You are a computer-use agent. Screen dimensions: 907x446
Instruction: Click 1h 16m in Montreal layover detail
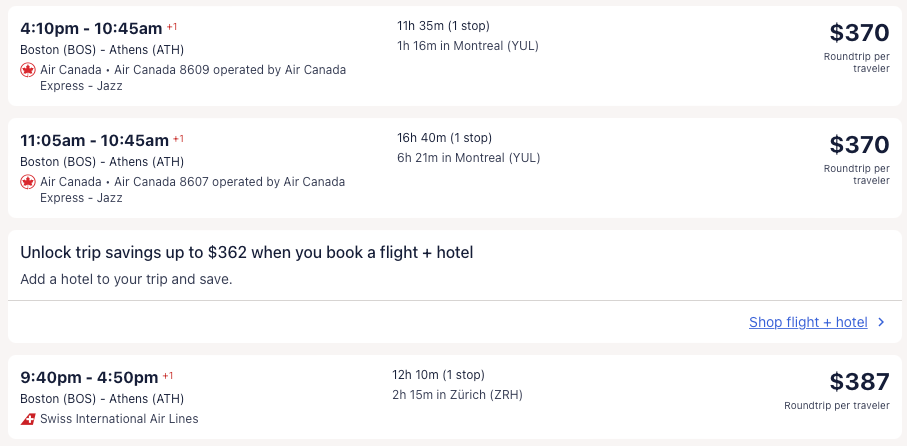(x=468, y=46)
